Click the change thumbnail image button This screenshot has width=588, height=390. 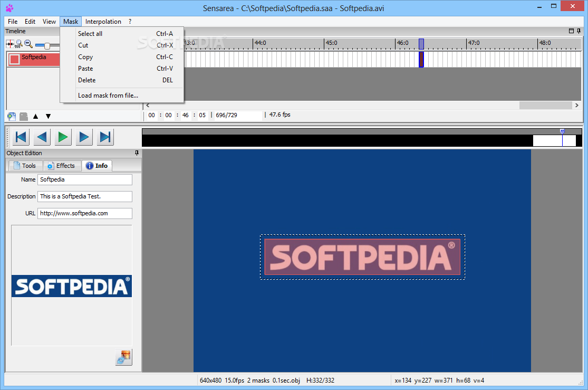coord(124,357)
